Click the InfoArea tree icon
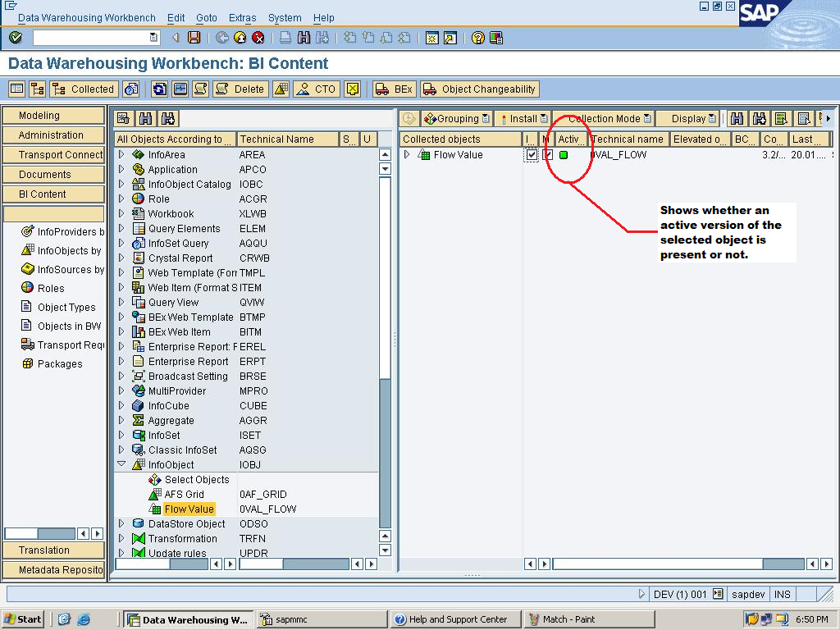The height and width of the screenshot is (630, 840). (x=138, y=155)
